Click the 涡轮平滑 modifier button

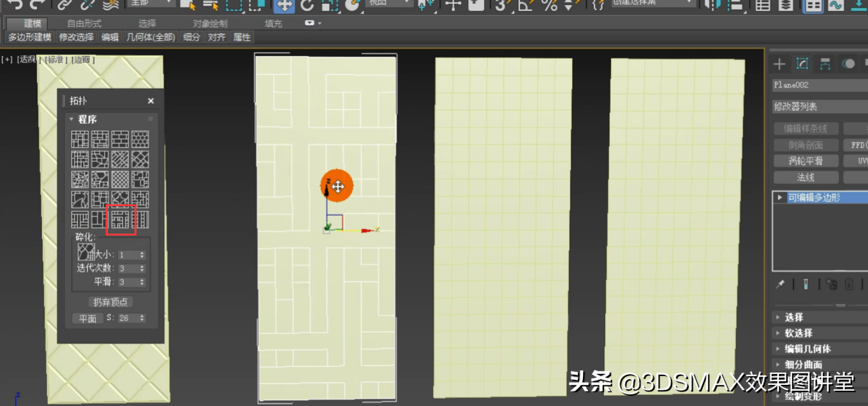(x=805, y=161)
